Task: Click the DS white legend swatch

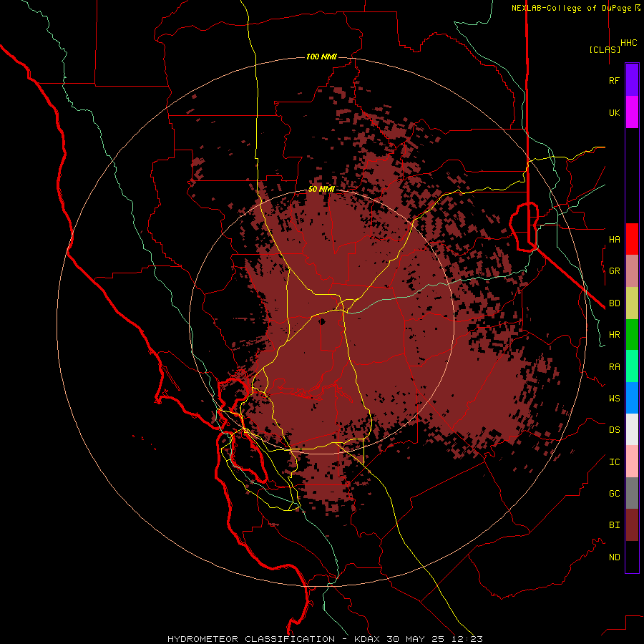Action: [x=632, y=429]
